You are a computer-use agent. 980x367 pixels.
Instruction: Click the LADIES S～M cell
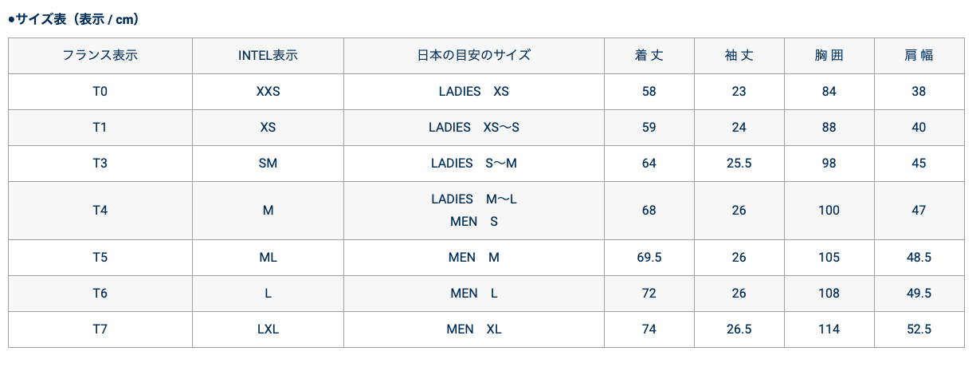(473, 164)
